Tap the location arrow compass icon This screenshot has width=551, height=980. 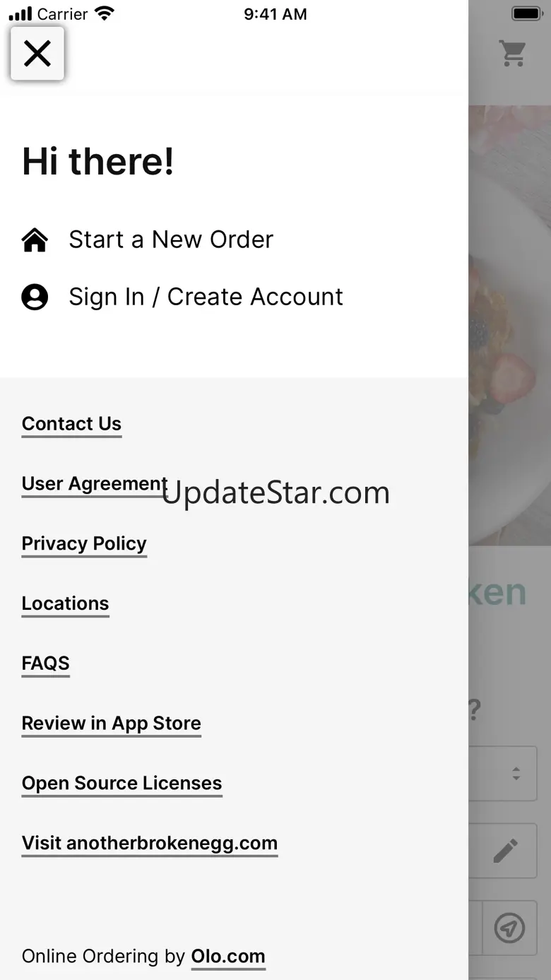point(509,928)
